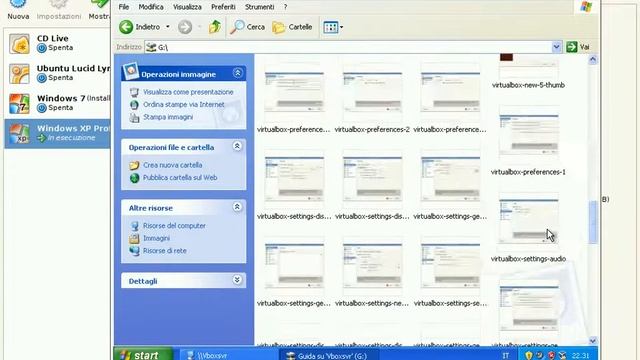The width and height of the screenshot is (640, 360).
Task: Click Ordina stampe via Internet link
Action: pyautogui.click(x=184, y=104)
